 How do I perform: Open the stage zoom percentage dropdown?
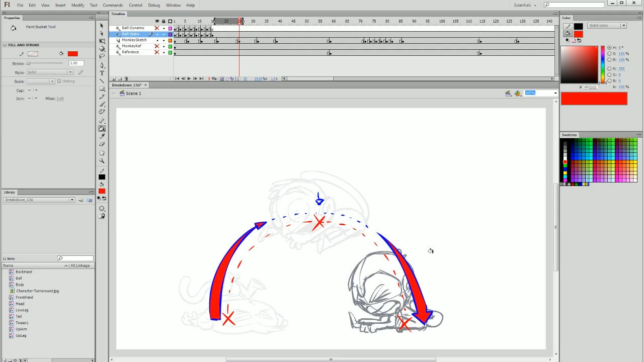(555, 93)
